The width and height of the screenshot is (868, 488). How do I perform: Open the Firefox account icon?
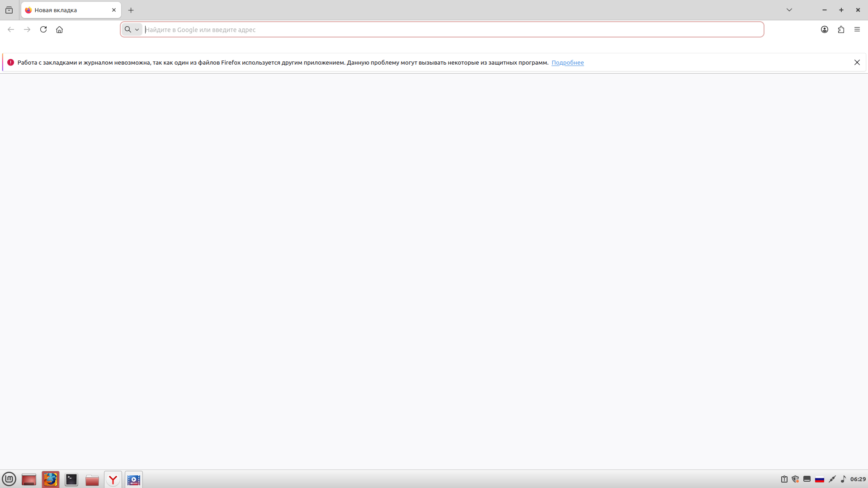825,29
